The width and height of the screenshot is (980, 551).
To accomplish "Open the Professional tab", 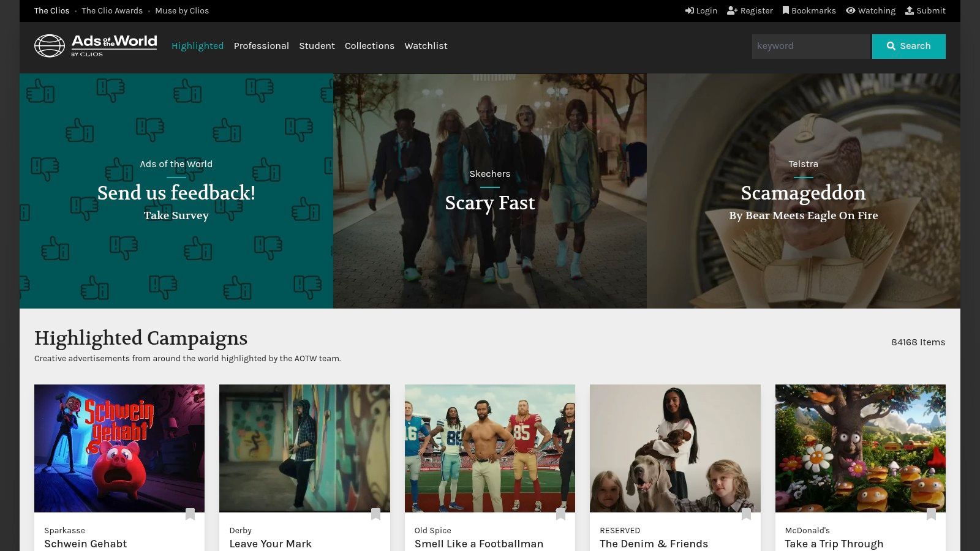I will [262, 46].
